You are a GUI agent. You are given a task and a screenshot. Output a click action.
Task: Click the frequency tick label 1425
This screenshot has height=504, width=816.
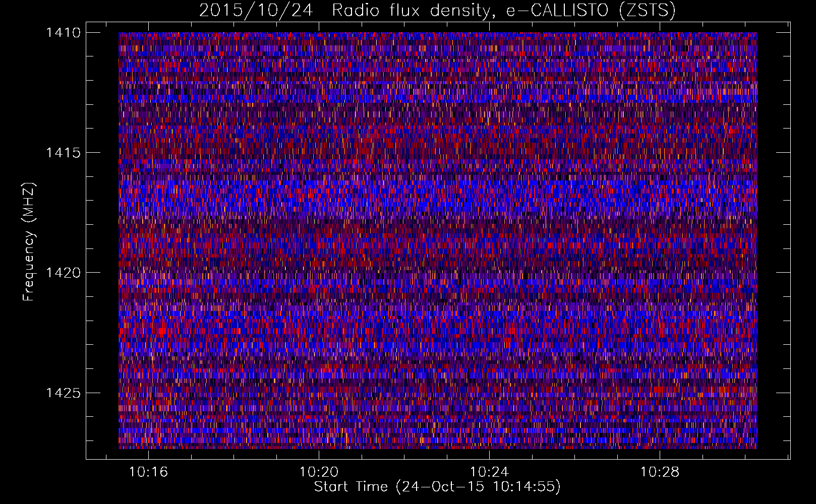[x=63, y=393]
